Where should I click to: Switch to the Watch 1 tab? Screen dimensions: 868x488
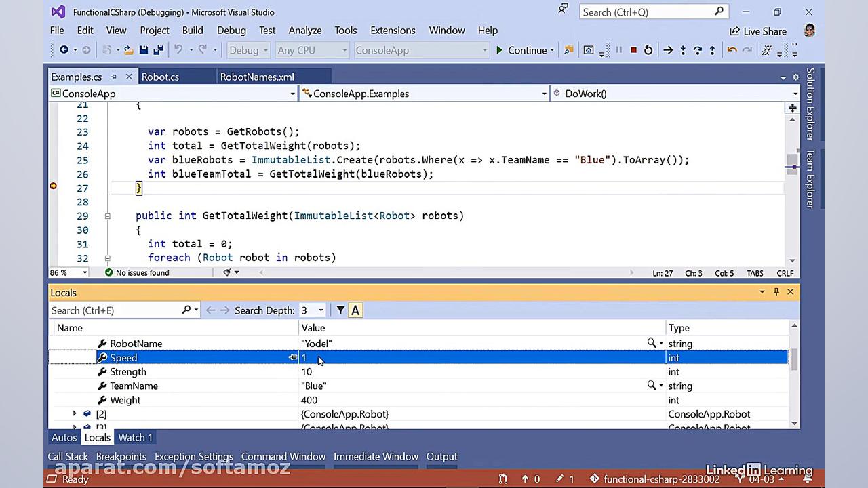coord(135,437)
